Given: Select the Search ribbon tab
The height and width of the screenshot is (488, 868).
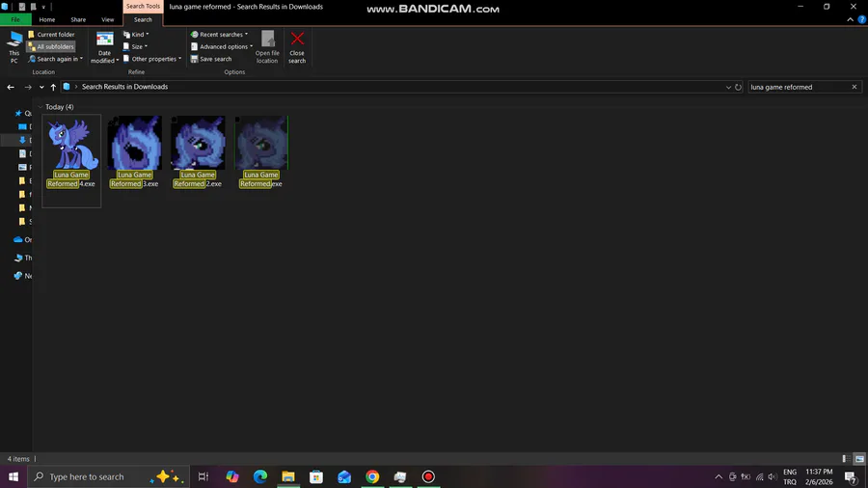Looking at the screenshot, I should click(143, 19).
